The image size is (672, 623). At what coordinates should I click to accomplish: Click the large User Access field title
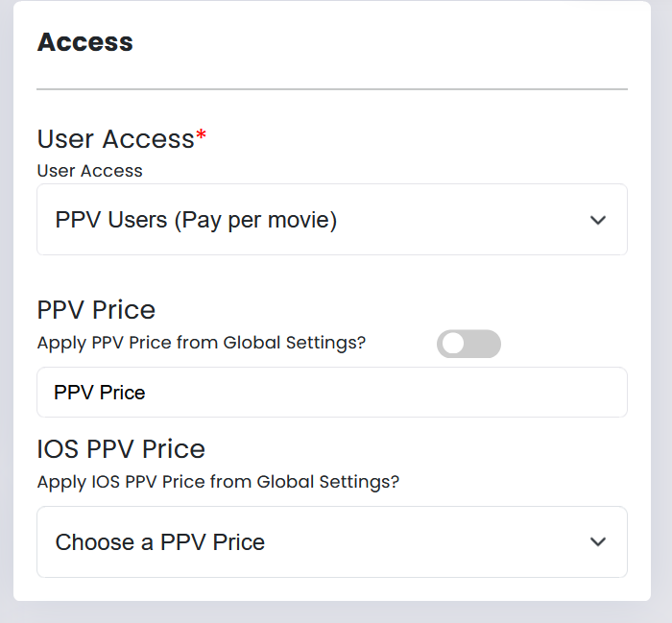115,139
